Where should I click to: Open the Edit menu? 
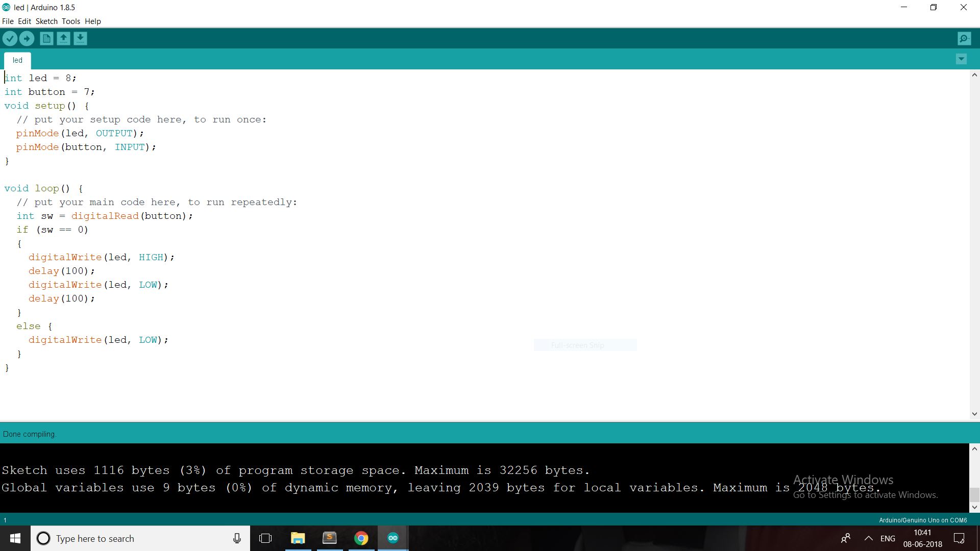pyautogui.click(x=23, y=21)
